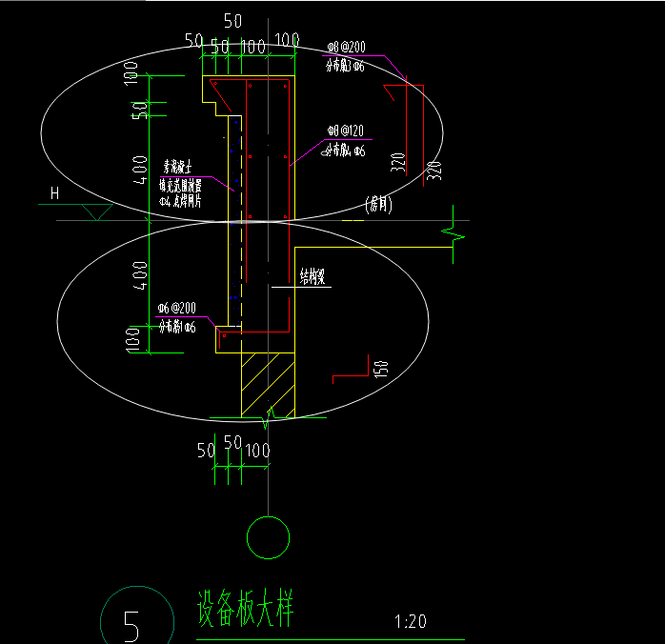Select the Φ6@200 annotation at lower left
This screenshot has width=665, height=644.
pyautogui.click(x=176, y=308)
